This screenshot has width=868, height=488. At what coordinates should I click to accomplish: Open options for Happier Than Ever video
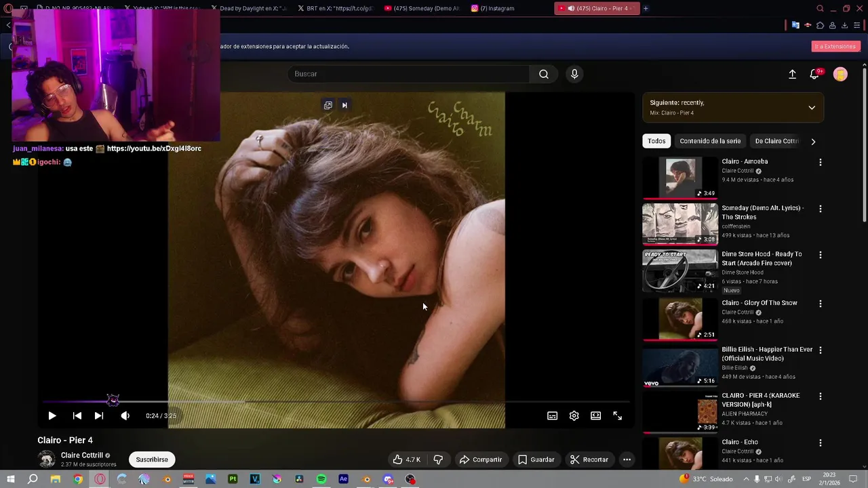(820, 350)
